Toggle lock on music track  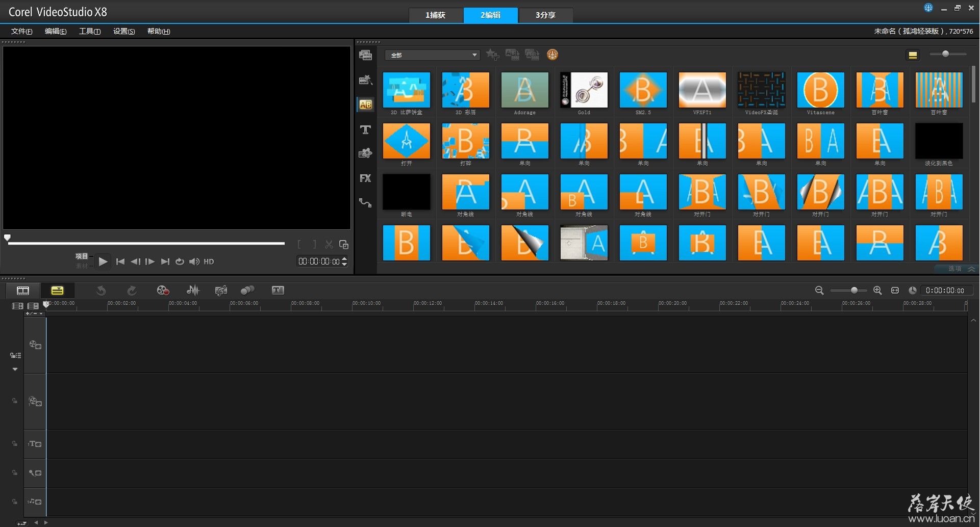click(x=15, y=502)
